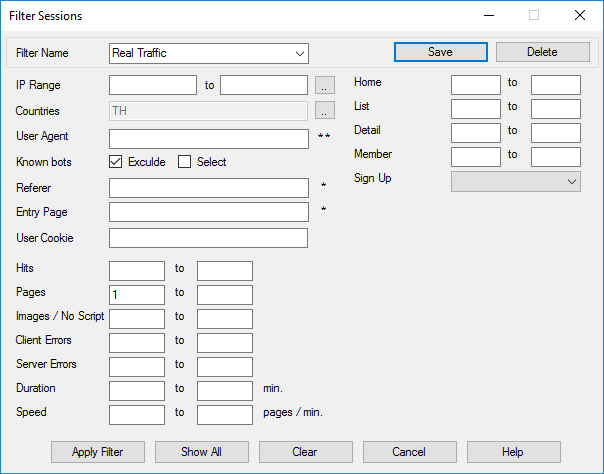Focus the Duration minimum field
Screen dimensions: 604x474
(x=137, y=391)
